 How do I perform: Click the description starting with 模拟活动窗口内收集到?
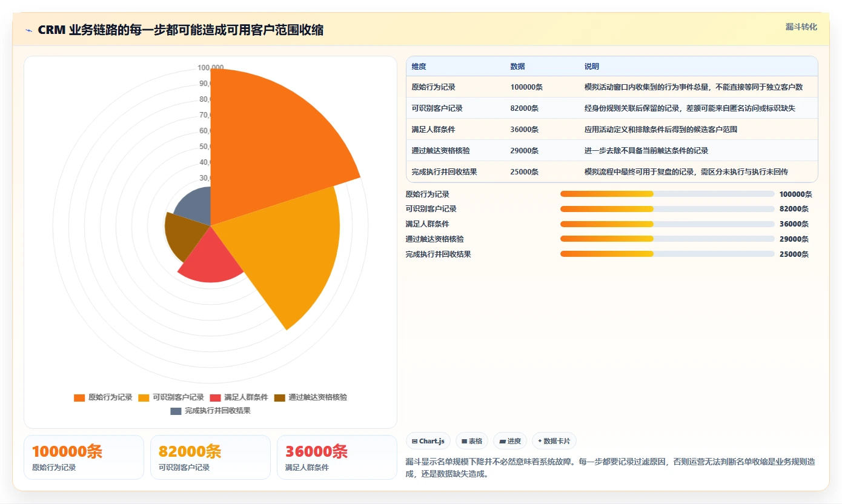coord(693,87)
